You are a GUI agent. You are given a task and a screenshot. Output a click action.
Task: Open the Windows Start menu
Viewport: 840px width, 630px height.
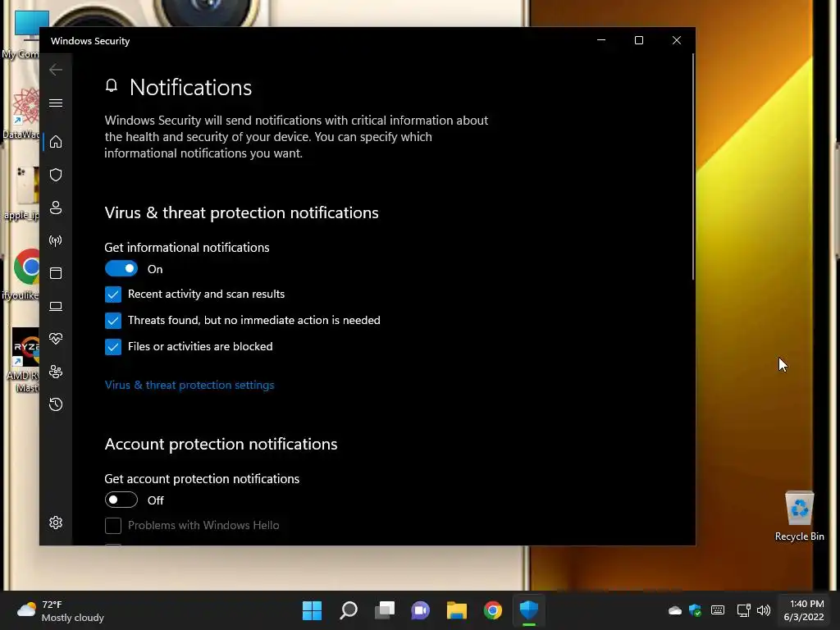pyautogui.click(x=312, y=610)
